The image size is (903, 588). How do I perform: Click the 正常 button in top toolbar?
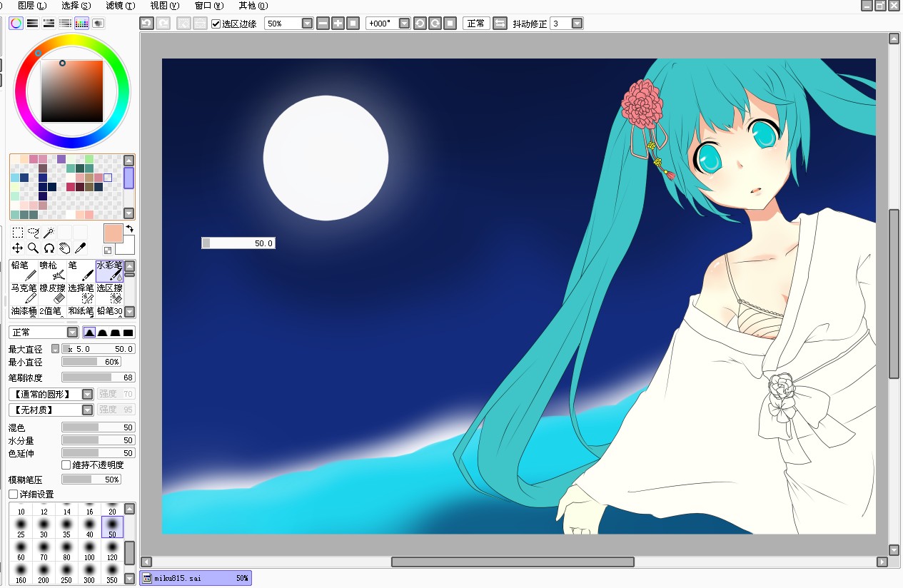[475, 24]
